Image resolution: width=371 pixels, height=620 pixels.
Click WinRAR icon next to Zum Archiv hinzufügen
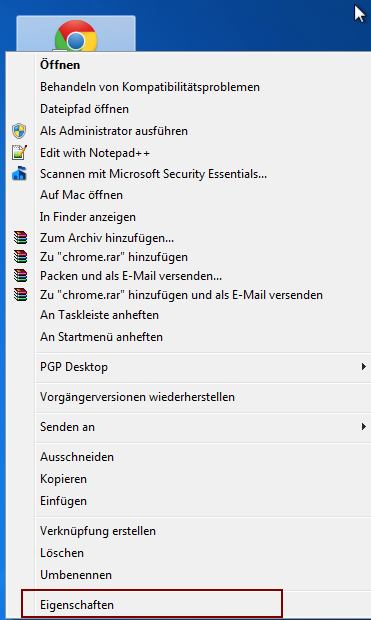click(x=20, y=238)
